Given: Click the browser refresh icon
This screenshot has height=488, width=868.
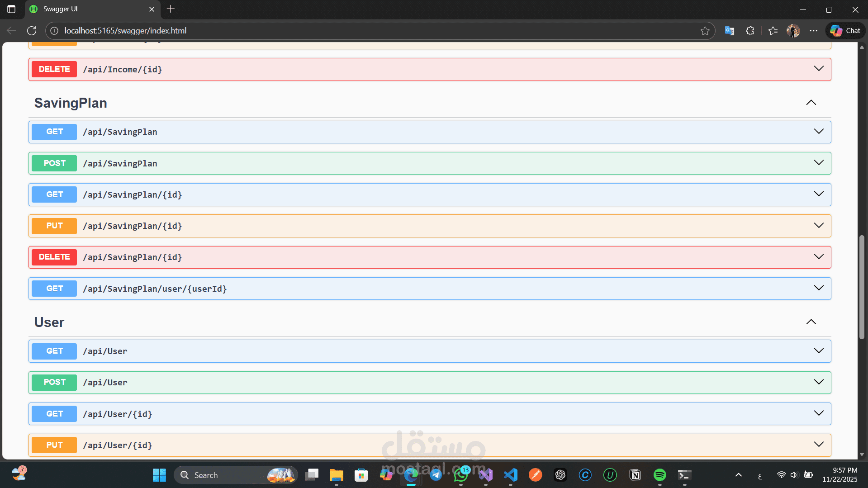Looking at the screenshot, I should pyautogui.click(x=32, y=31).
